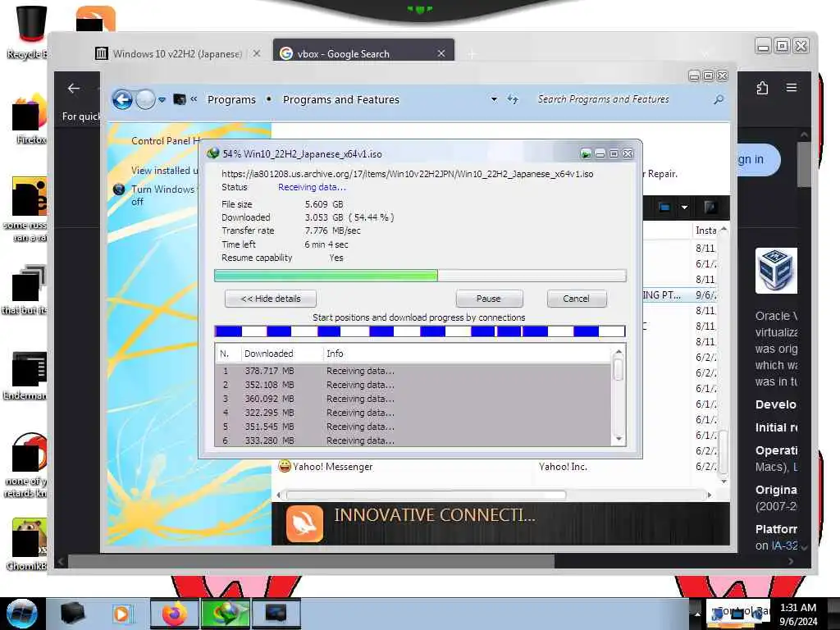The image size is (840, 630).
Task: Click the green tray button in the download dialog title bar
Action: [x=586, y=154]
